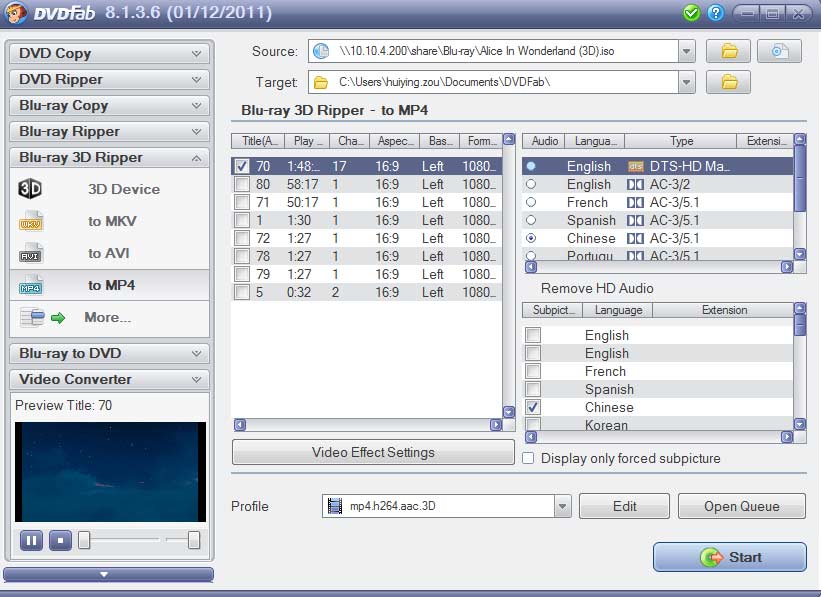Choose the to MKV option
Viewport: 821px width, 597px height.
click(112, 221)
